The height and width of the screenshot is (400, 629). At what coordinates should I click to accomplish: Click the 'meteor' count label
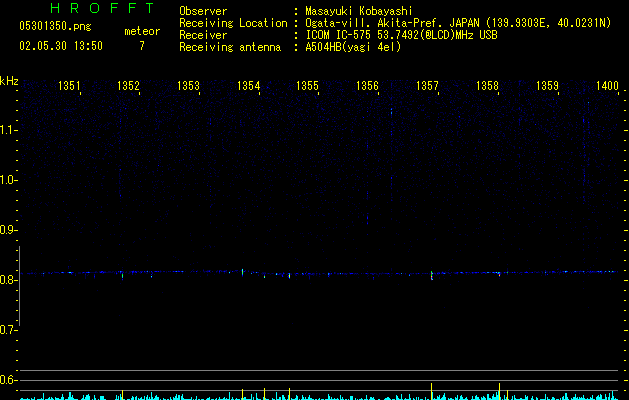coord(142,31)
